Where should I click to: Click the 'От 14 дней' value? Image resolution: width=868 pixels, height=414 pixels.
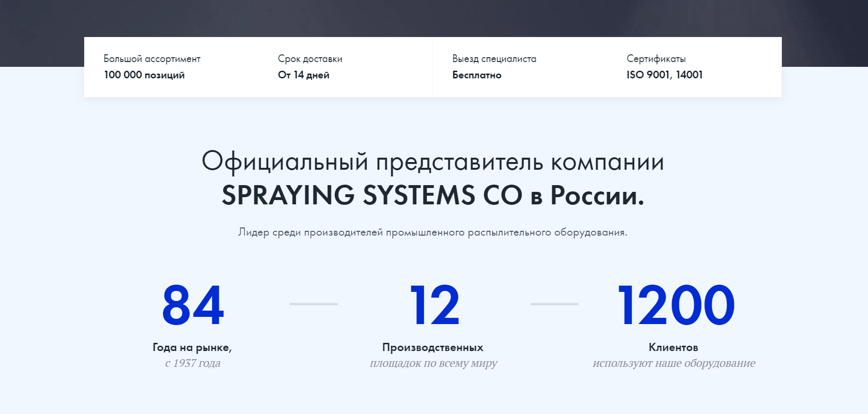point(304,75)
